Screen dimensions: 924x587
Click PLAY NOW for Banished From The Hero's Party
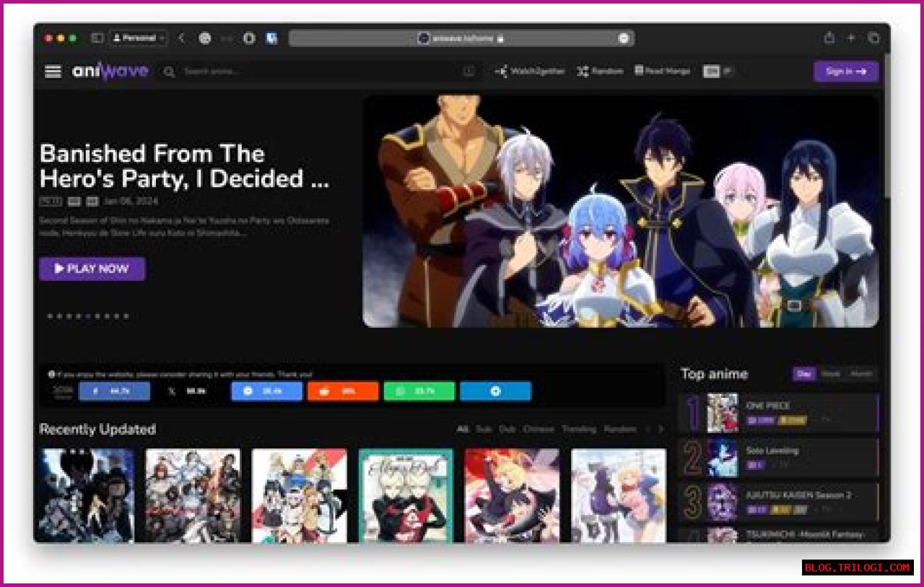[92, 269]
